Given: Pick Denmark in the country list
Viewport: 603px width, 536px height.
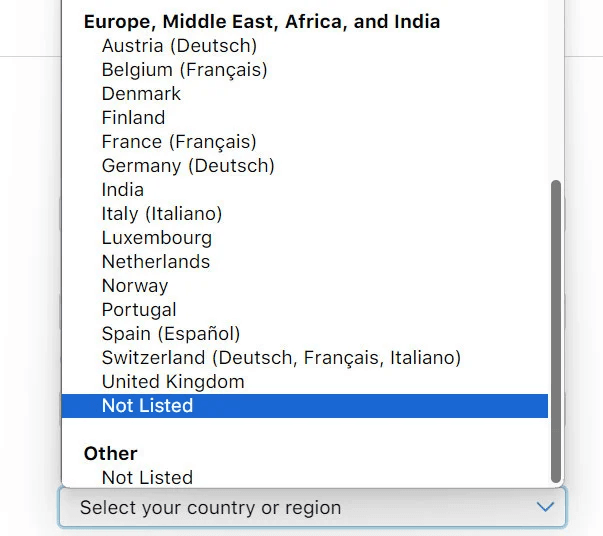Looking at the screenshot, I should [x=141, y=93].
